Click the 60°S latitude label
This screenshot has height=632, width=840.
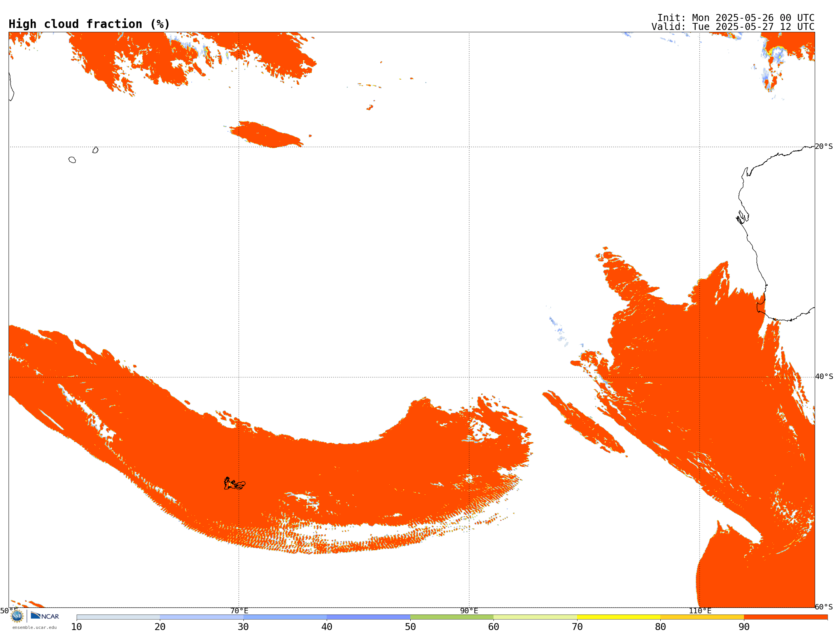(824, 607)
